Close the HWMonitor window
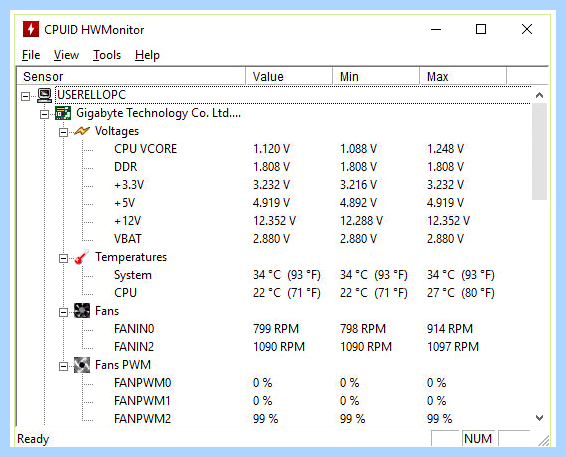 [527, 29]
